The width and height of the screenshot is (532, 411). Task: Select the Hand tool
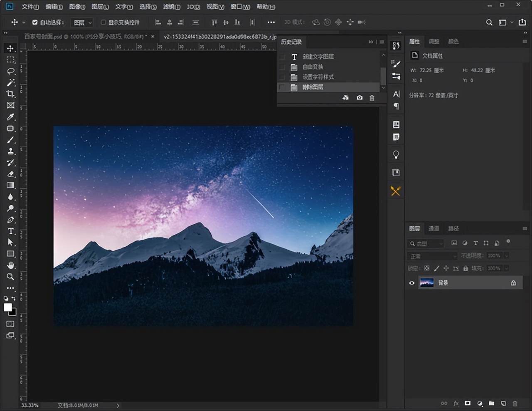11,265
